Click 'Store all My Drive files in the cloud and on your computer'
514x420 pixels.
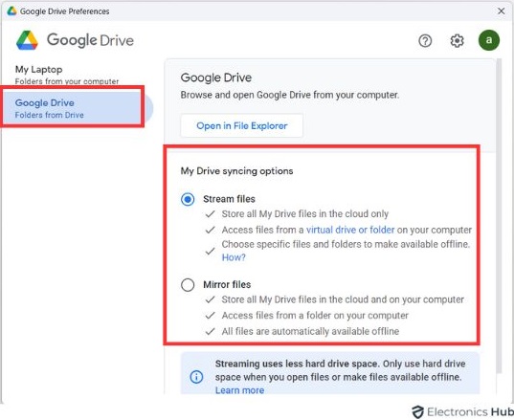click(x=343, y=299)
